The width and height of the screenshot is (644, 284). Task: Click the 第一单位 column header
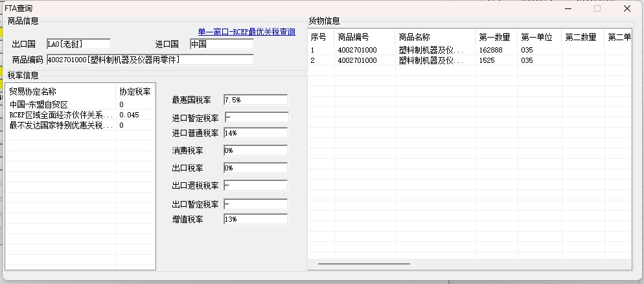[540, 38]
